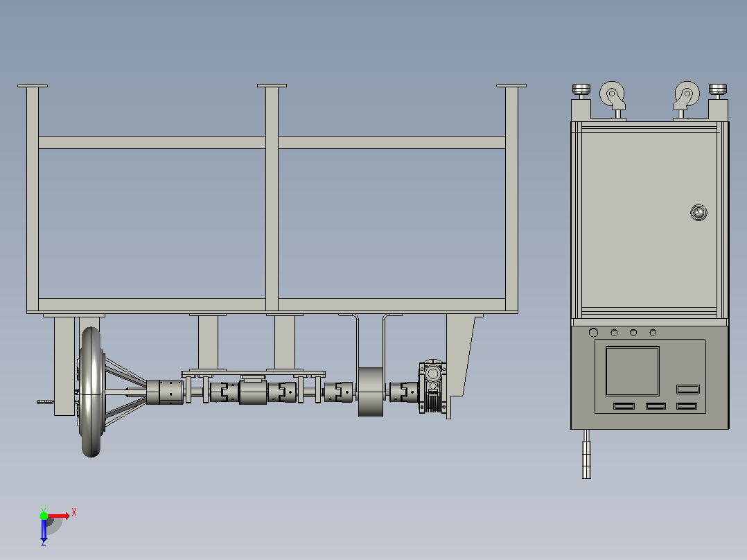Pick the largest round button on the control panel
Image resolution: width=747 pixels, height=560 pixels.
point(593,333)
